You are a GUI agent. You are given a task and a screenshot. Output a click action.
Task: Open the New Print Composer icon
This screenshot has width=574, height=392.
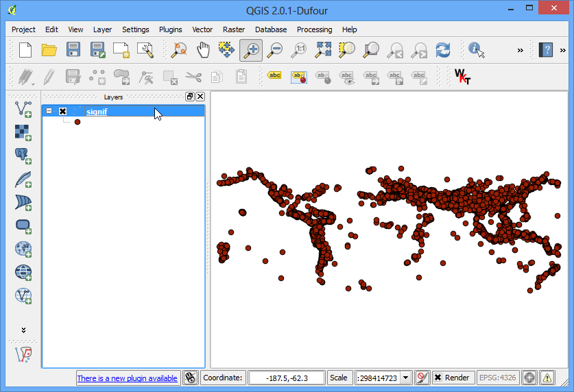click(121, 50)
